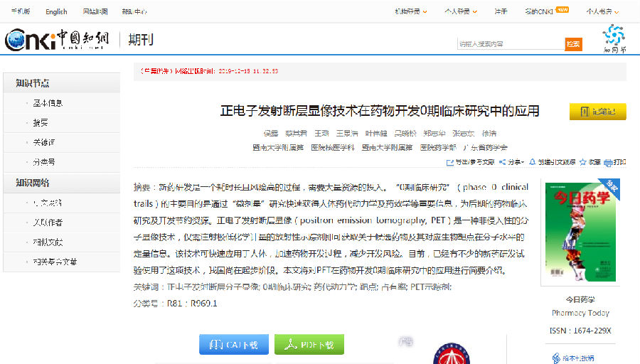Click the CNKI 中国知网 logo
This screenshot has width=640, height=364.
coord(55,40)
